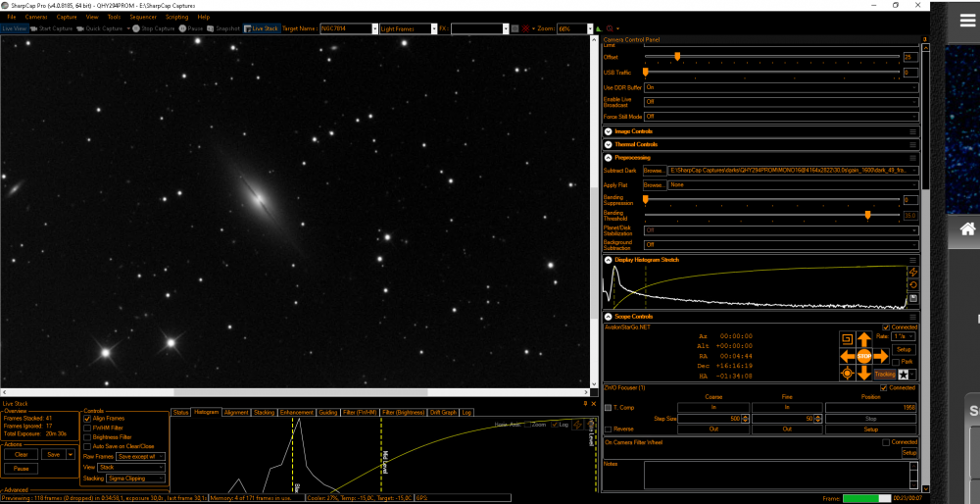Click the Quick Capture toolbar button

click(x=100, y=28)
